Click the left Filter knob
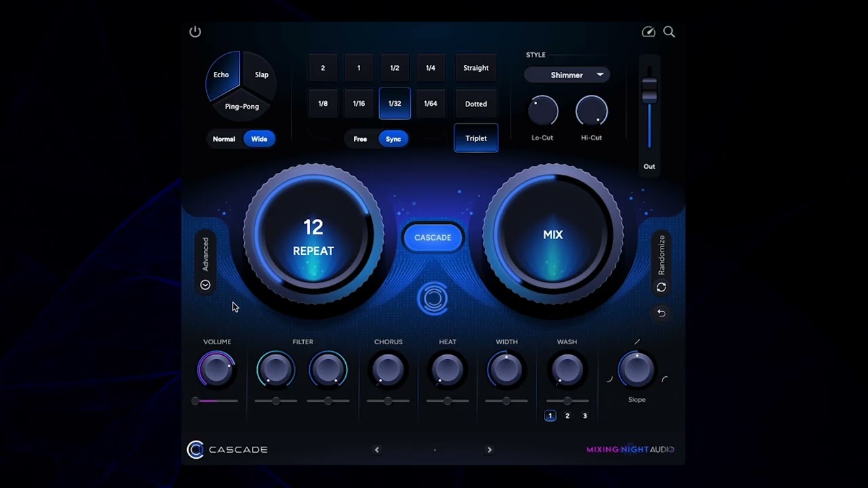This screenshot has width=868, height=488. pos(276,369)
